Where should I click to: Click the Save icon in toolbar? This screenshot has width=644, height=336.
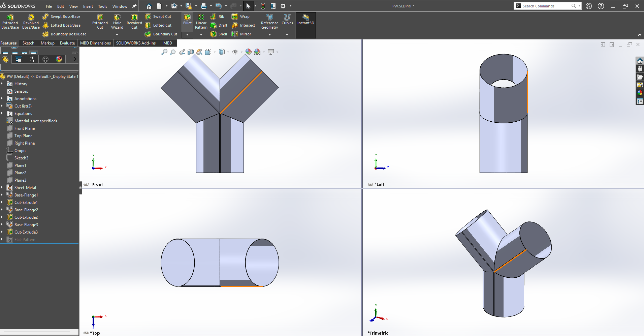pyautogui.click(x=189, y=6)
